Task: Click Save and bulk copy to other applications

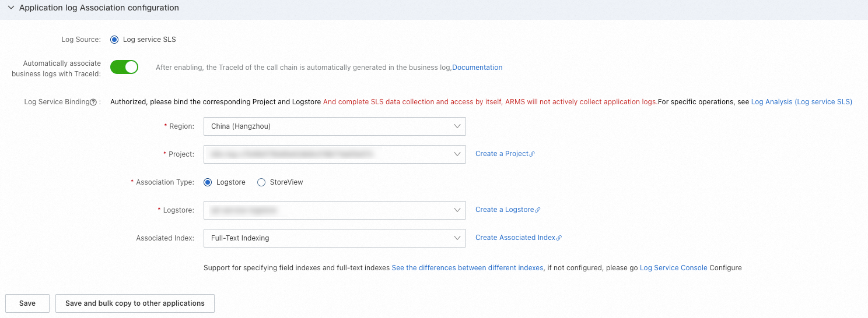Action: coord(135,303)
